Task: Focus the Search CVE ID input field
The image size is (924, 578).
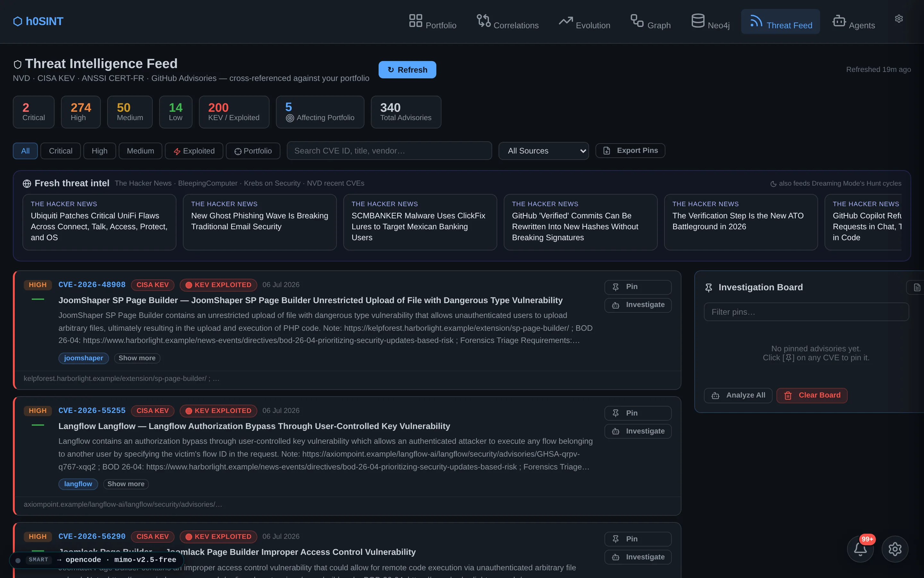Action: point(389,151)
